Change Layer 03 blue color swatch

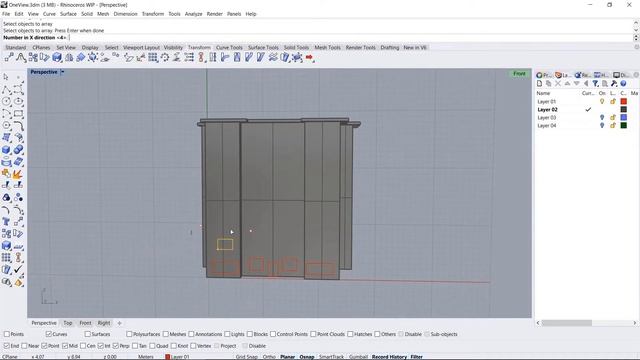[x=624, y=118]
